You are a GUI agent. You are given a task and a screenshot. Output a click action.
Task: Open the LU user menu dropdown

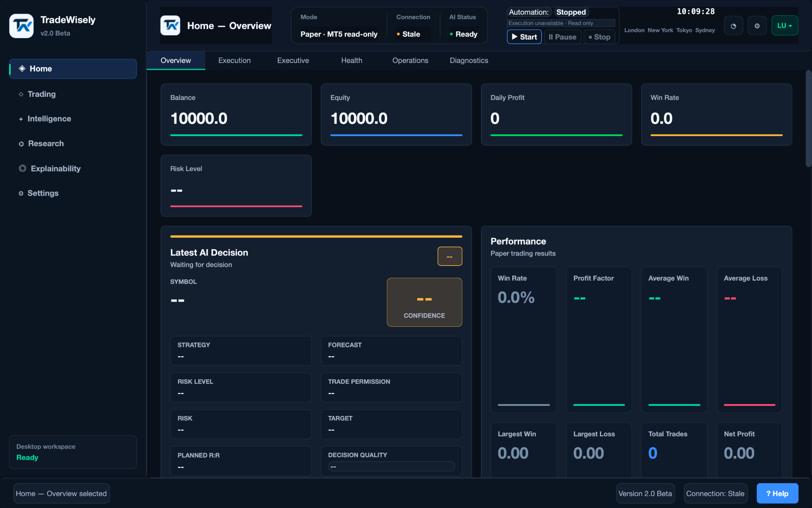point(784,26)
